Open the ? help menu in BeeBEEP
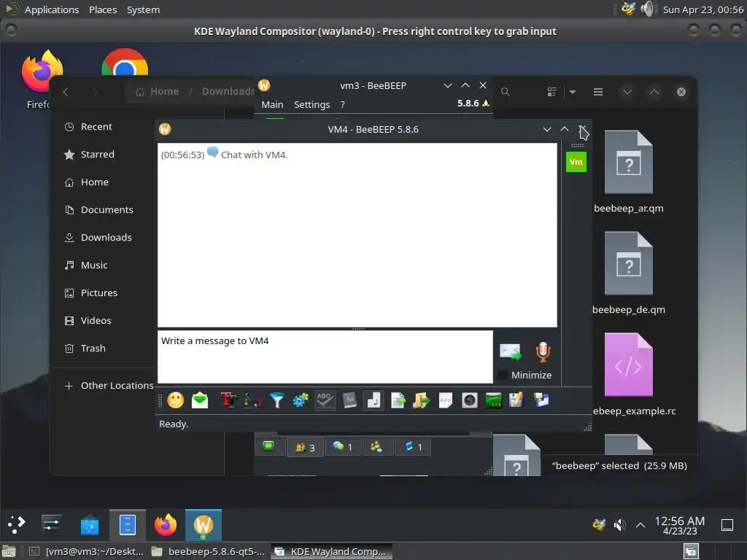The height and width of the screenshot is (560, 747). tap(342, 104)
